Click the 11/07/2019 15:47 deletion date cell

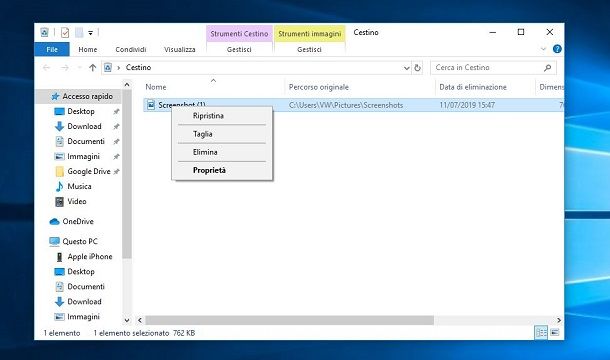tap(467, 105)
